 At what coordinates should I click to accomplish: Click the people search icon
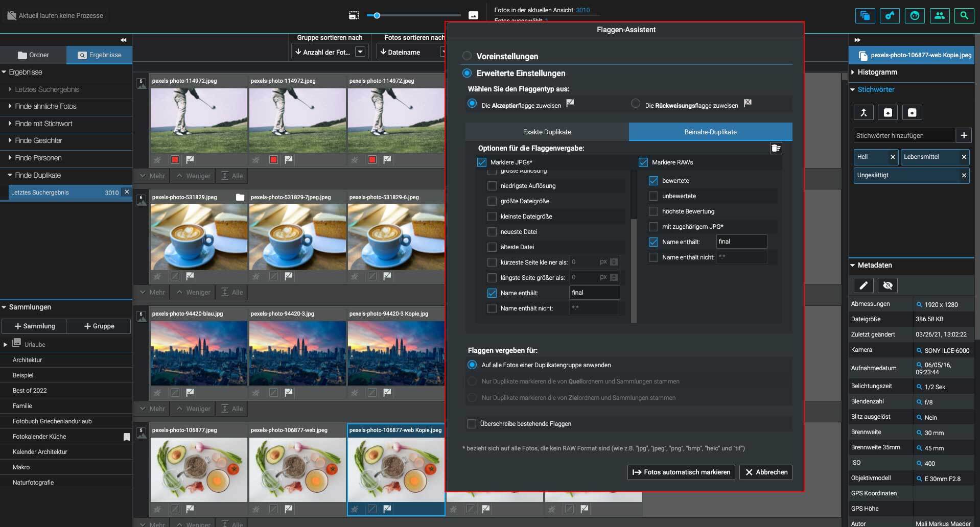[939, 15]
